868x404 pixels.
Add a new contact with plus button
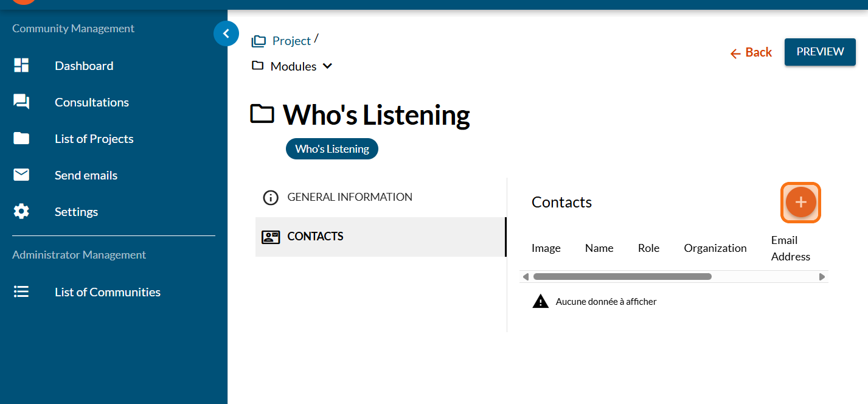(x=800, y=203)
